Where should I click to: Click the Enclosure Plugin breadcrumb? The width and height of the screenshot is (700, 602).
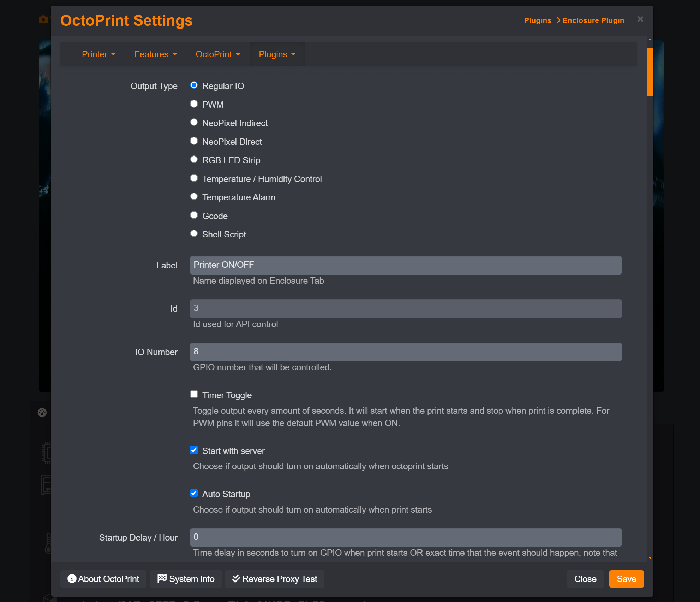click(x=593, y=20)
